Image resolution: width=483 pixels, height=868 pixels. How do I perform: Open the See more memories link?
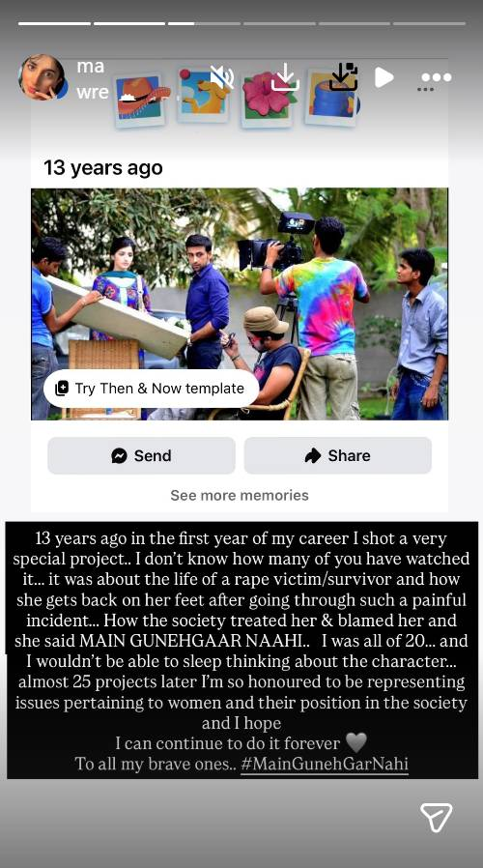240,495
